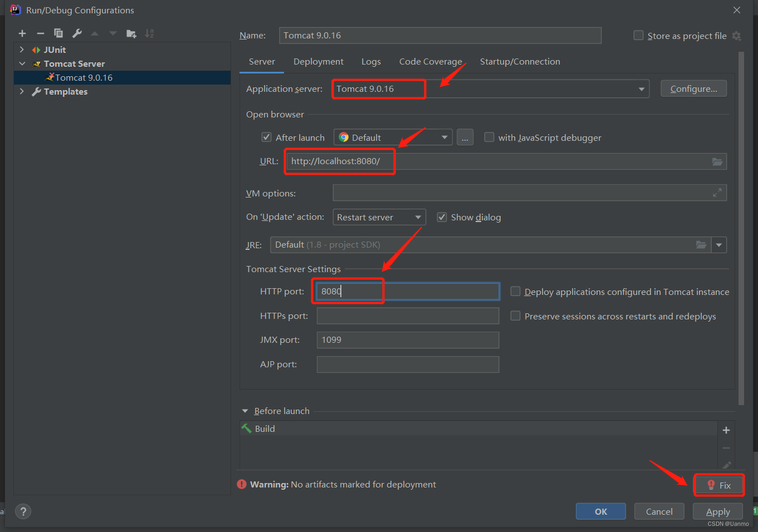Viewport: 758px width, 532px height.
Task: Uncheck the After launch checkbox
Action: [x=266, y=137]
